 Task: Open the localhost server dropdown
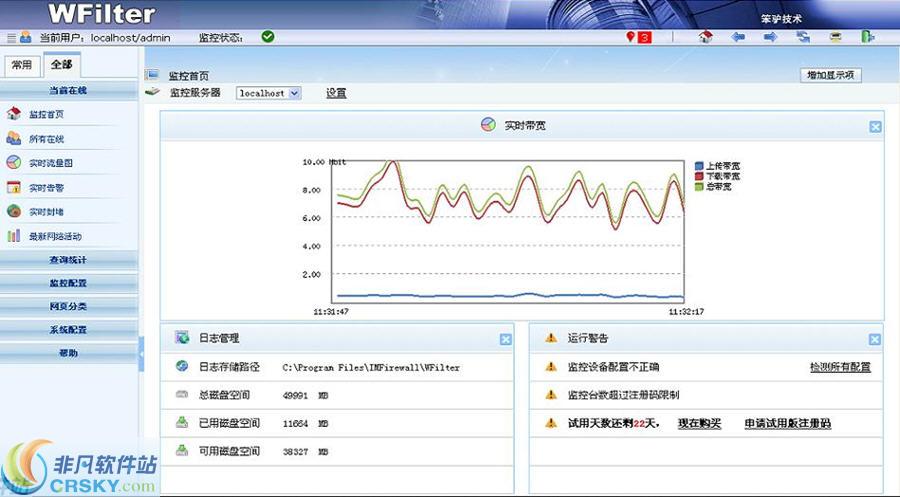268,93
